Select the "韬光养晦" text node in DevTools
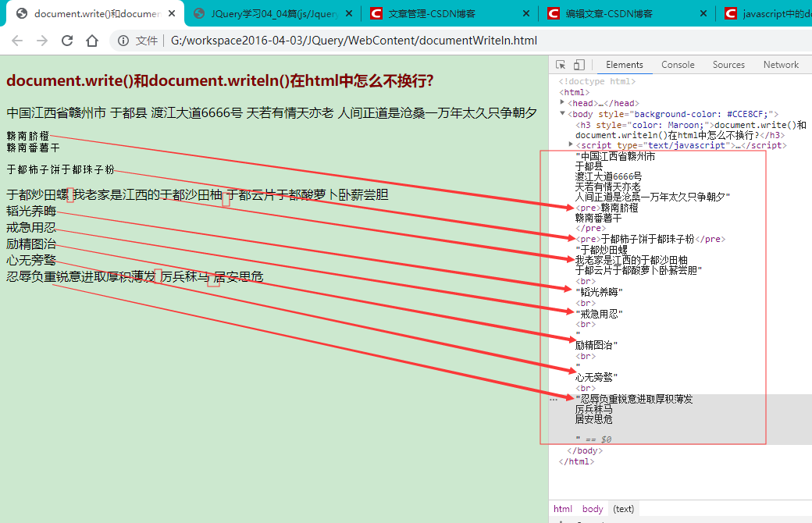 pyautogui.click(x=599, y=292)
